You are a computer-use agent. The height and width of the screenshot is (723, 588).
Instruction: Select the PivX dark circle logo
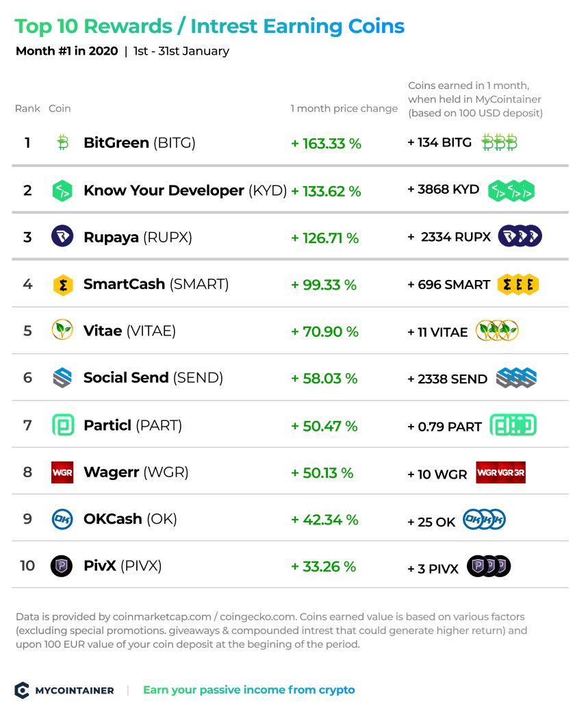(x=62, y=566)
